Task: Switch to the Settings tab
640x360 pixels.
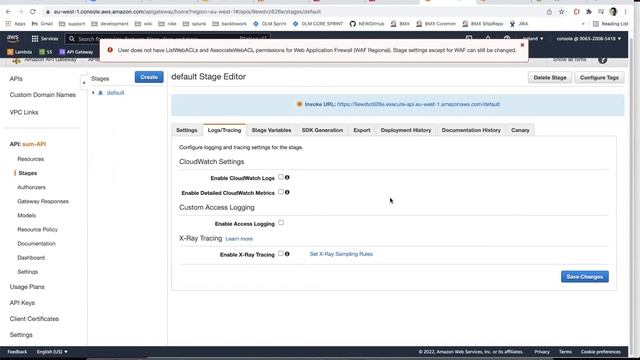Action: point(187,130)
